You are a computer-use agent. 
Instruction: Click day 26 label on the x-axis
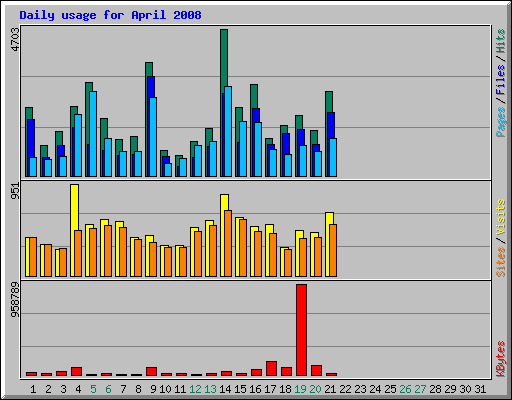(x=405, y=389)
